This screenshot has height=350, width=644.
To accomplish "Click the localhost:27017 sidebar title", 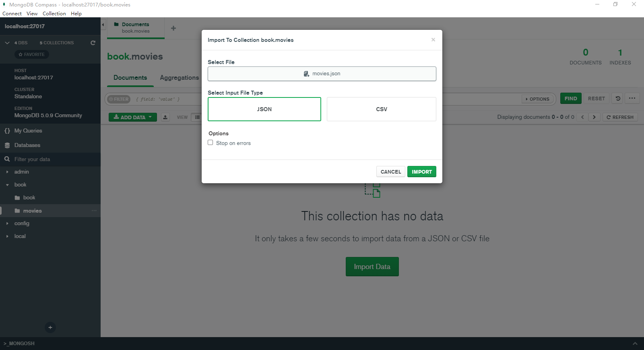I will tap(25, 26).
